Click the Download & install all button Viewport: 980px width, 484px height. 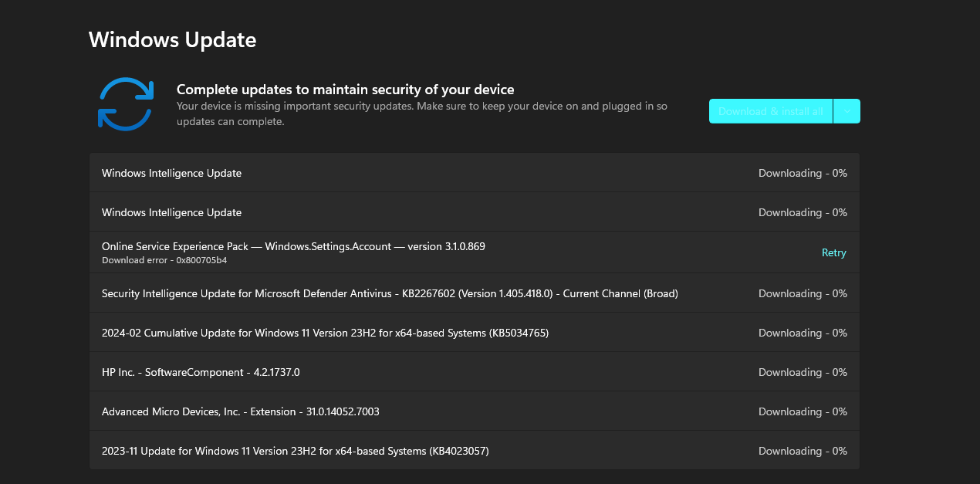(770, 110)
